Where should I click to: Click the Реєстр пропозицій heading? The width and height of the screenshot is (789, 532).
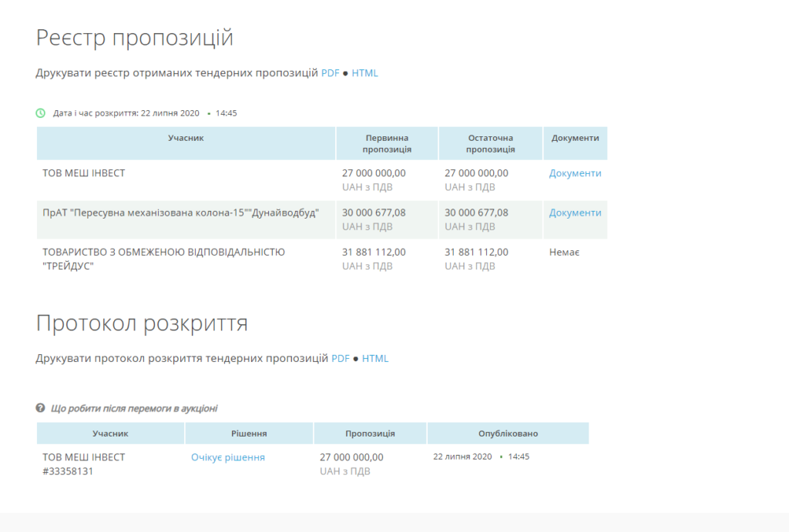pos(134,38)
